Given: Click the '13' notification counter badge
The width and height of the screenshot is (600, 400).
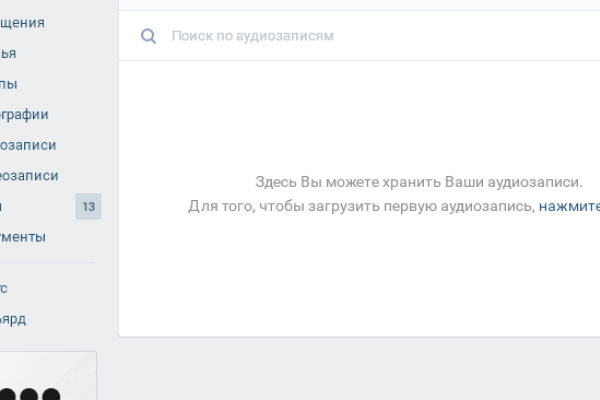Looking at the screenshot, I should (88, 207).
